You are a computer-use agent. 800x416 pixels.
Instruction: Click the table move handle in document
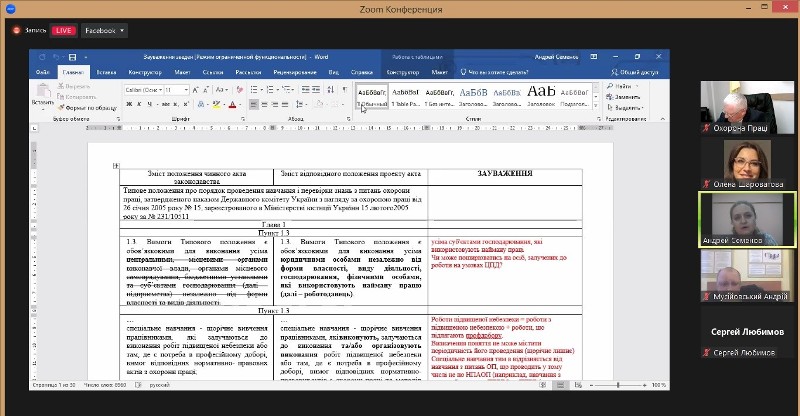click(x=116, y=165)
